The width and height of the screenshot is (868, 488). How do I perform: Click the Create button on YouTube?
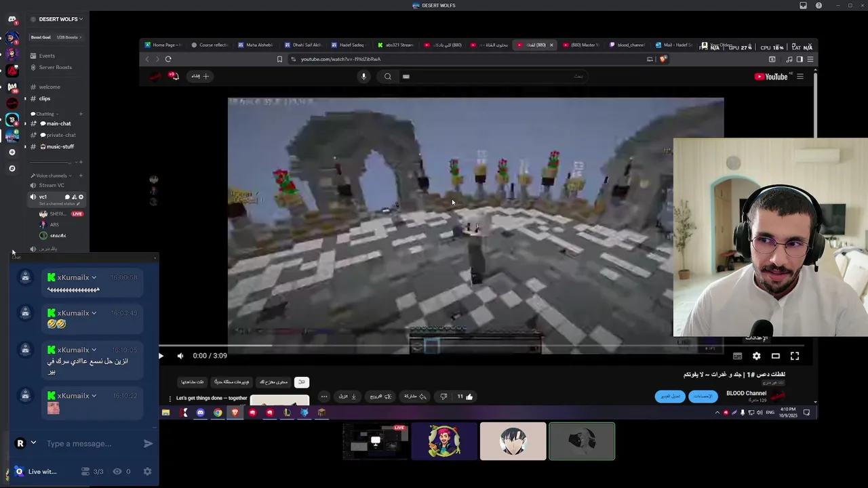(200, 76)
